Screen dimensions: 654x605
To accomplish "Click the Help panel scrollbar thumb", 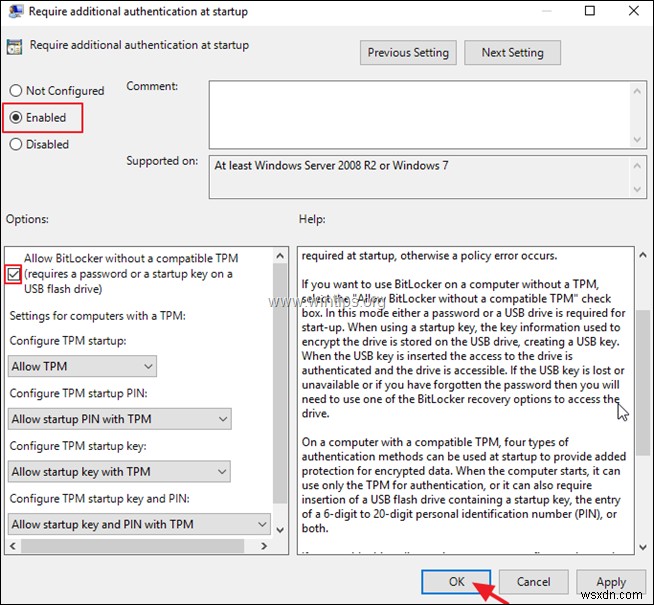I will (643, 381).
